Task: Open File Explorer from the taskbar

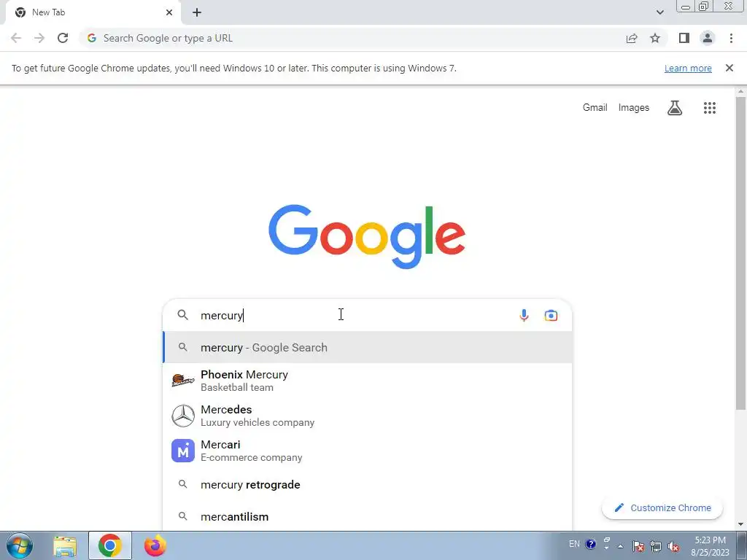Action: (x=65, y=545)
